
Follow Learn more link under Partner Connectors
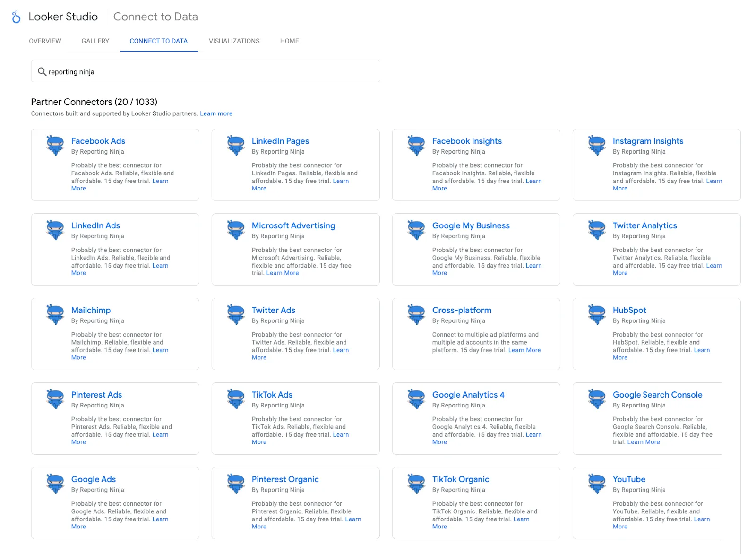coord(216,113)
